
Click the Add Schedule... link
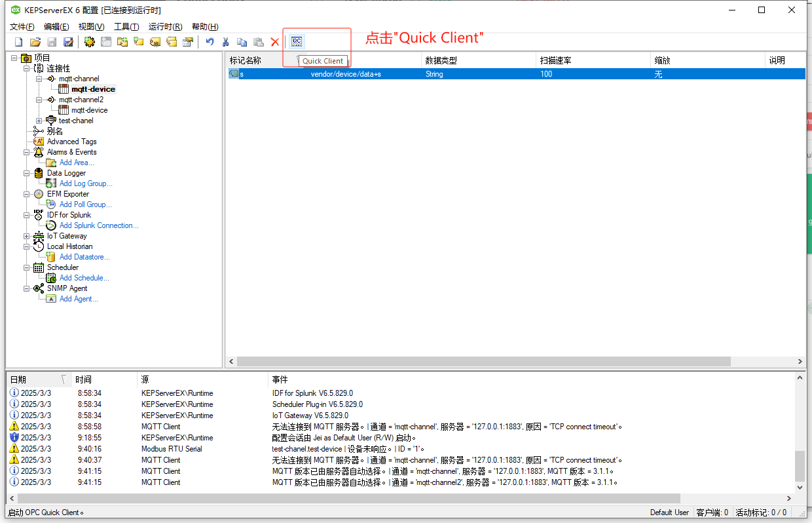click(84, 278)
